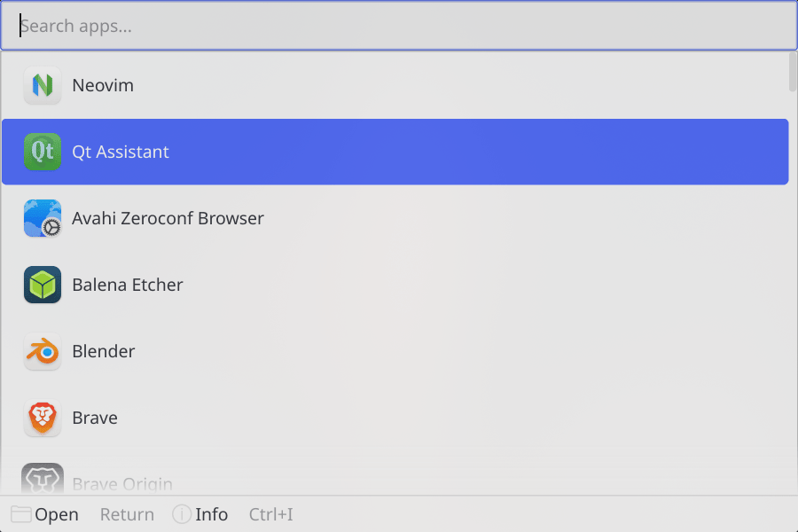Focus the Search apps input field
This screenshot has width=798, height=532.
(398, 26)
